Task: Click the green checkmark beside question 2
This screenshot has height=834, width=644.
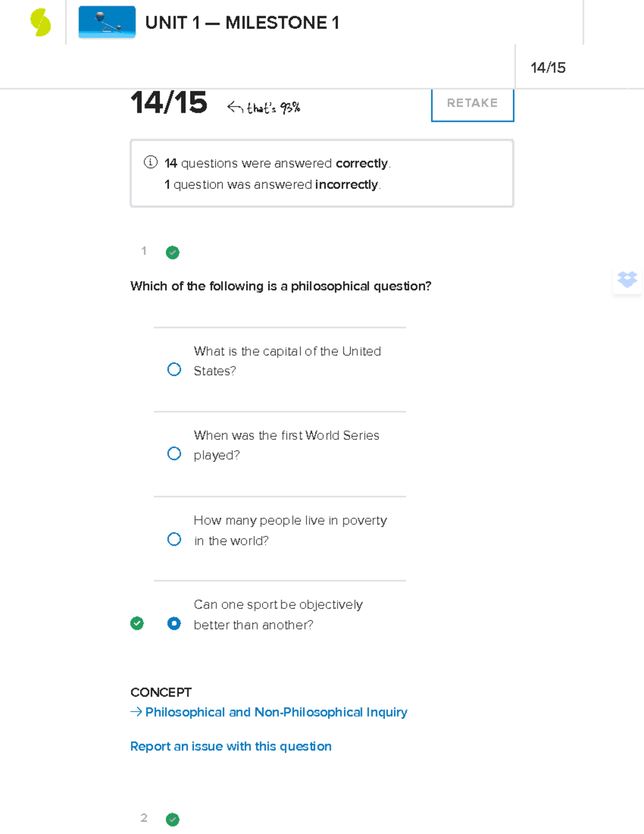Action: [x=172, y=820]
